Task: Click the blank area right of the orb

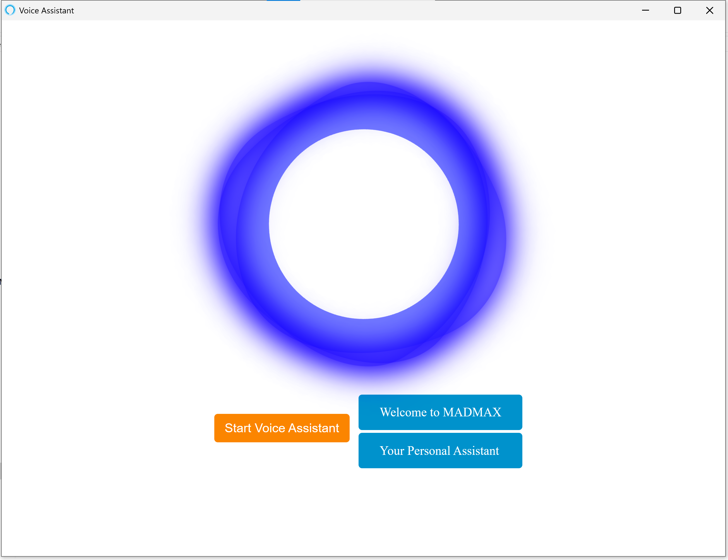Action: pos(633,224)
